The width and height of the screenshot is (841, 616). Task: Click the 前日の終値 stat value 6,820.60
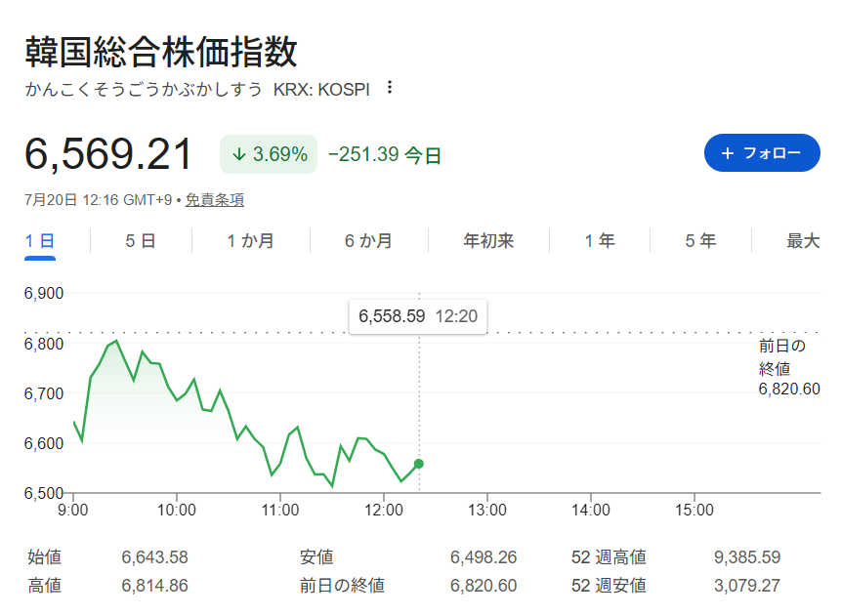(x=484, y=586)
